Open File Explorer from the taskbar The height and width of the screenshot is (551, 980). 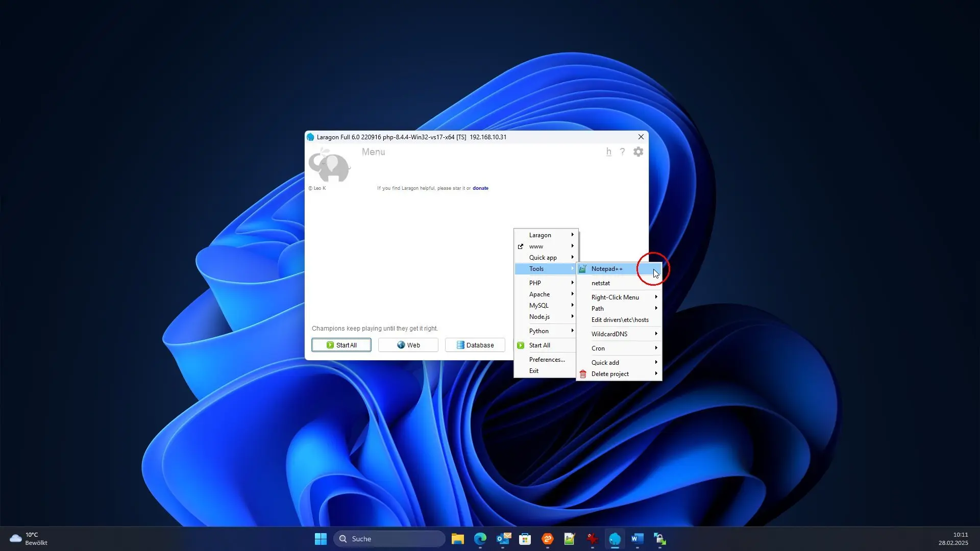tap(458, 539)
